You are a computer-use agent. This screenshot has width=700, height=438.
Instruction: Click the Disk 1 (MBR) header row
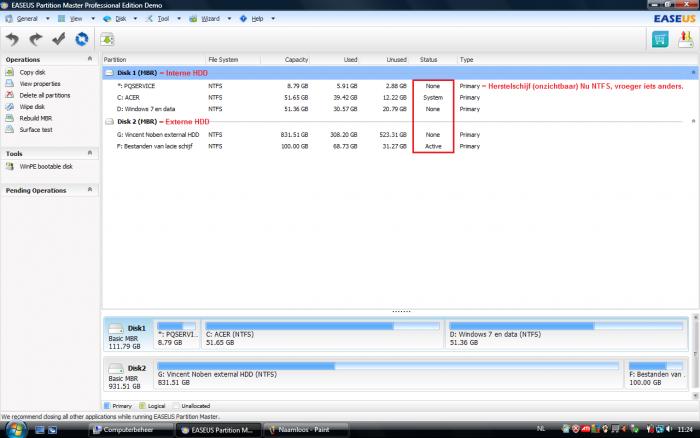400,73
